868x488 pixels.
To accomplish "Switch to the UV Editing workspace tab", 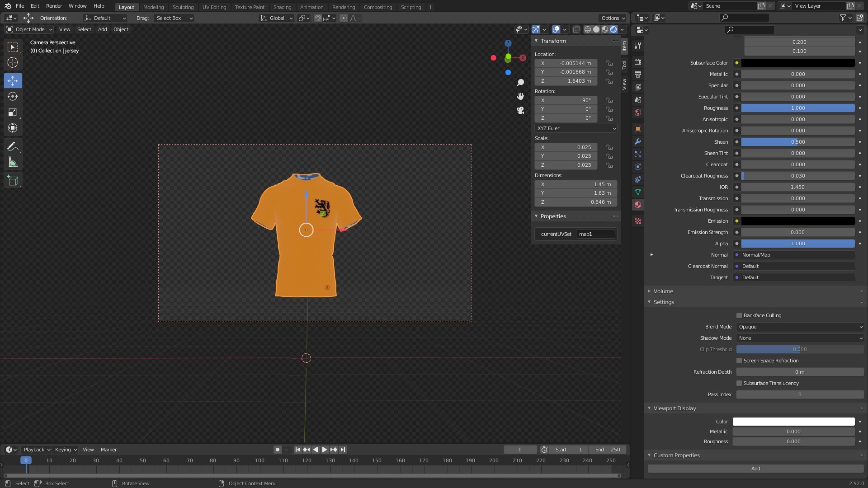I will (214, 7).
